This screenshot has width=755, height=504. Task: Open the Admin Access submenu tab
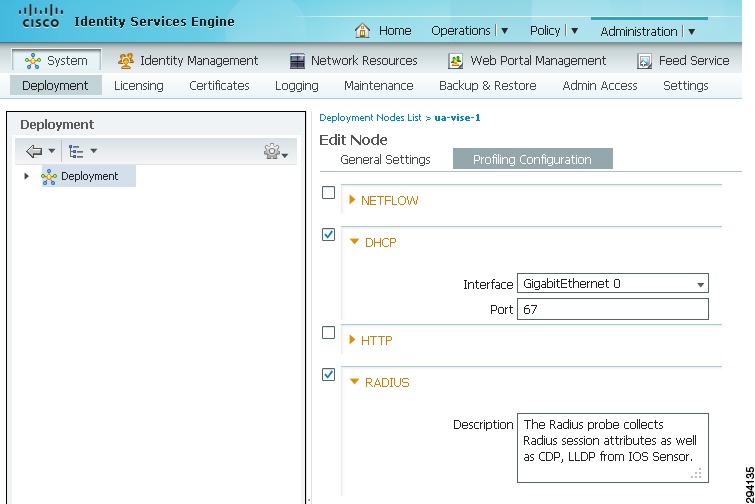coord(599,86)
